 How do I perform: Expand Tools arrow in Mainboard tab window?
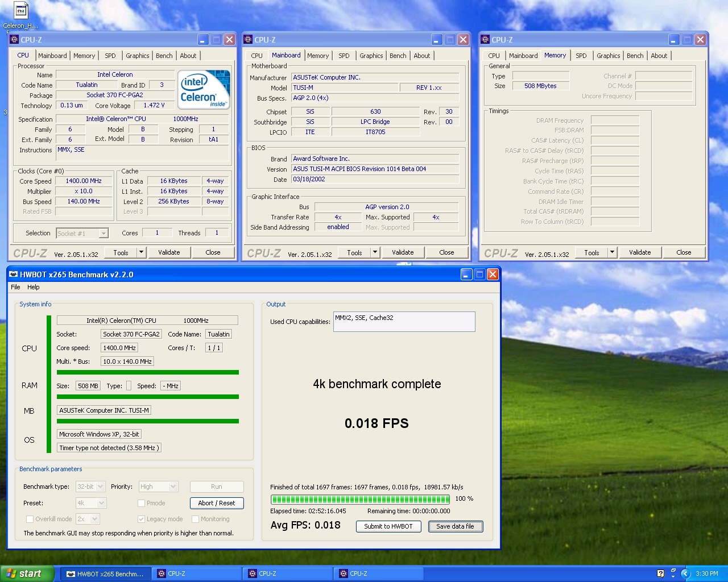point(375,252)
